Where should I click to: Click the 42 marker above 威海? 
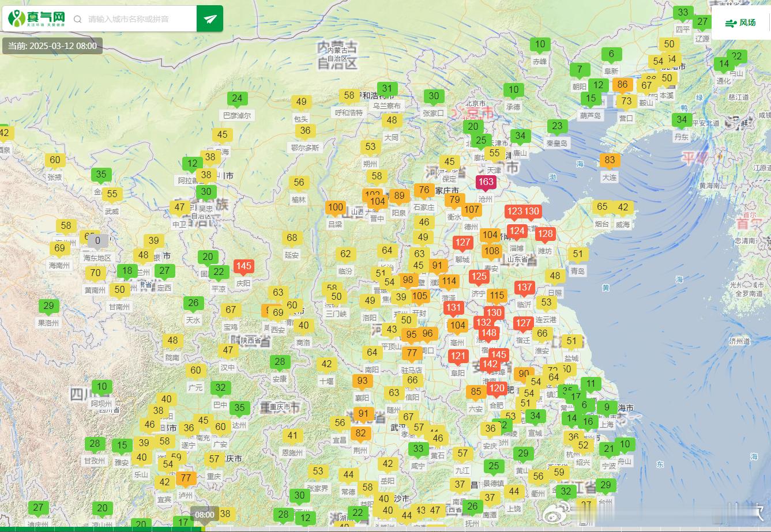coord(623,208)
